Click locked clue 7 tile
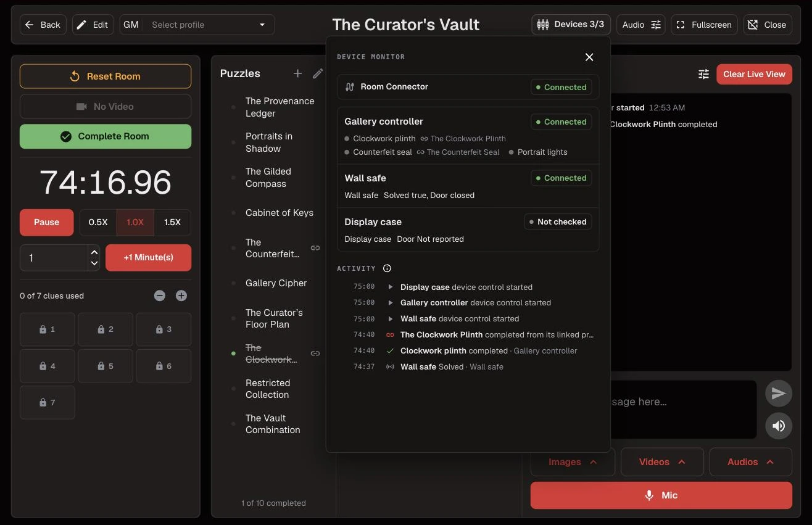Screen dimensions: 812x525 [48, 402]
